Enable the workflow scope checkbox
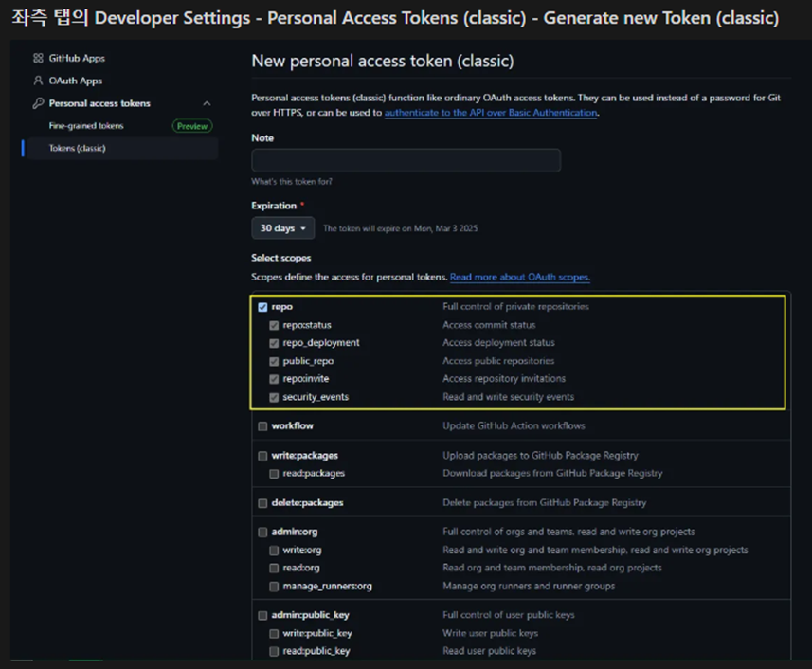The image size is (812, 669). point(262,426)
